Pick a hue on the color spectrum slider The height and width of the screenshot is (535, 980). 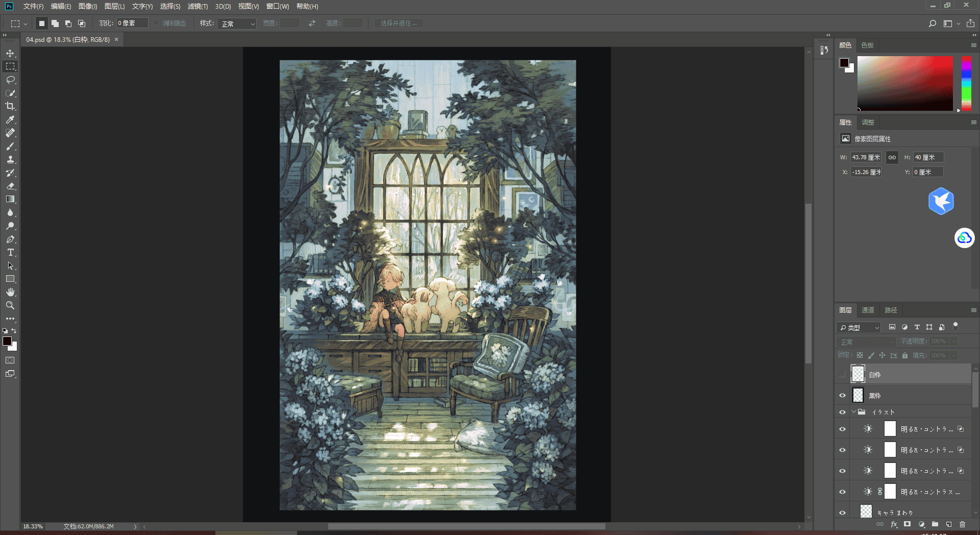[966, 83]
